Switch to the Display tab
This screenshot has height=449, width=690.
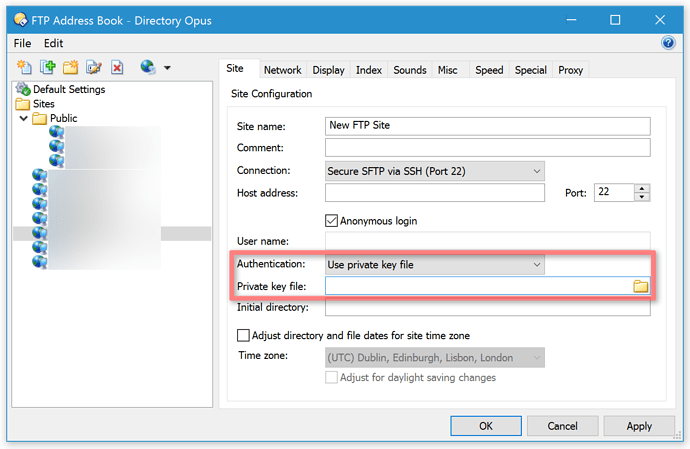point(328,70)
